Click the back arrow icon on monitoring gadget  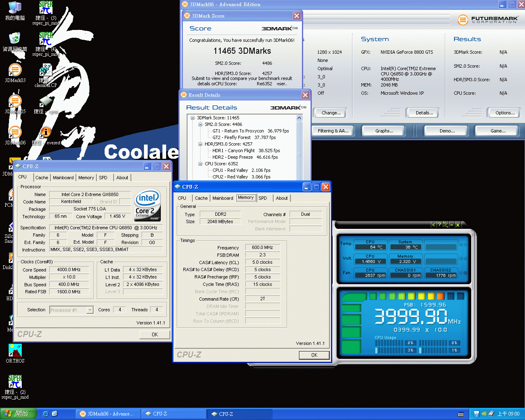tap(433, 225)
